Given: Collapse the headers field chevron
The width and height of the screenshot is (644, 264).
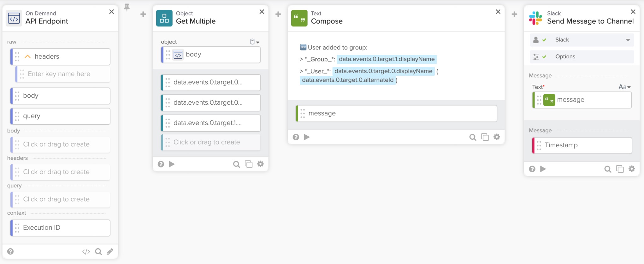Looking at the screenshot, I should pos(28,56).
